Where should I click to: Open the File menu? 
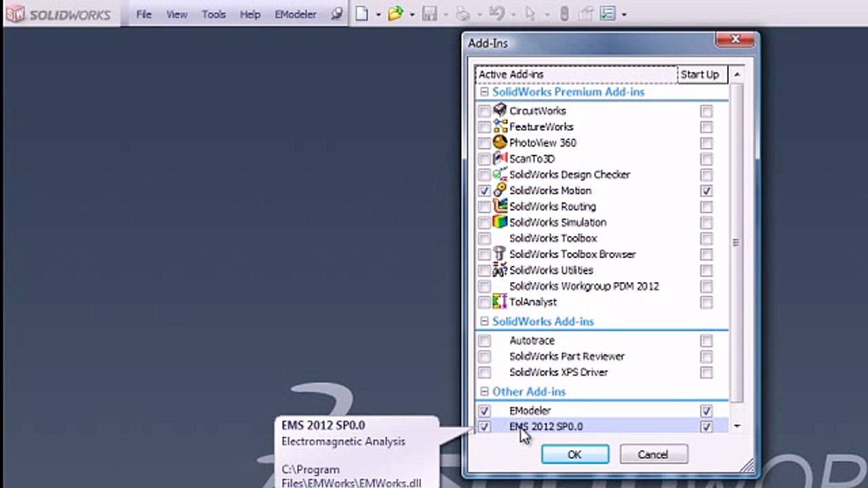(144, 14)
